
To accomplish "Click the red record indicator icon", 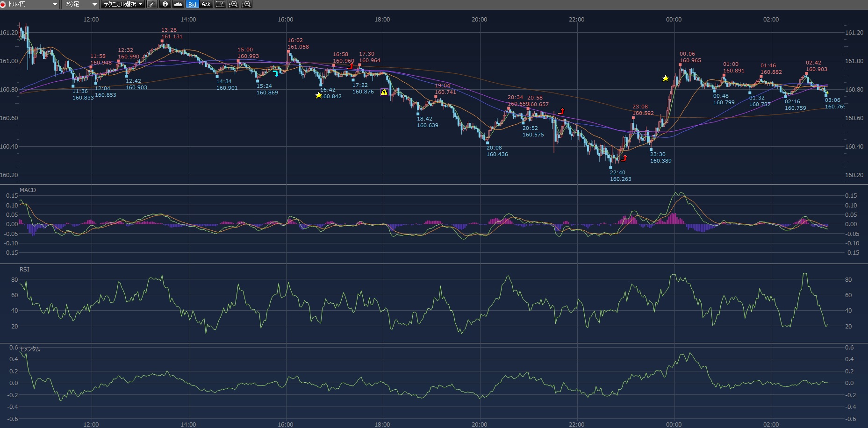I will [x=3, y=4].
